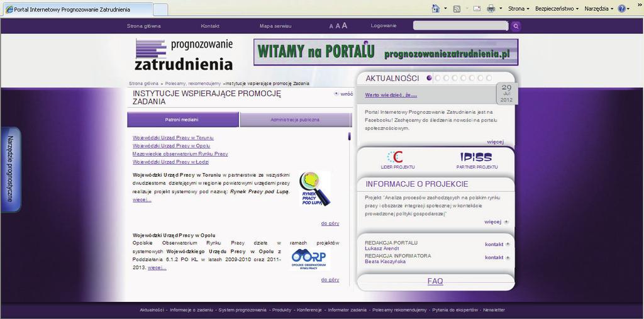
Task: Open the Strona dropdown menu
Action: (519, 9)
